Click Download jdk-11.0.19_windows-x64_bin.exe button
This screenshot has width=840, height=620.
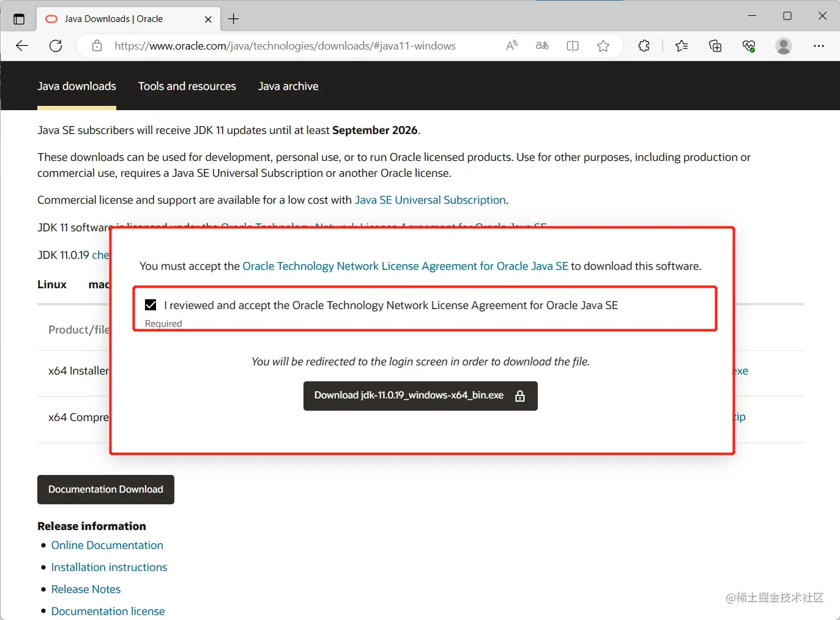pyautogui.click(x=420, y=396)
